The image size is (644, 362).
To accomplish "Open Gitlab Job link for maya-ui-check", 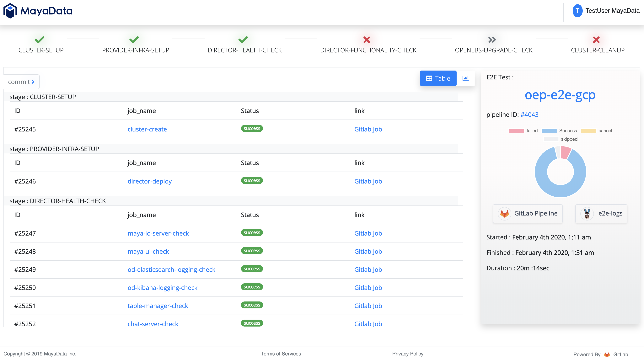I will 368,252.
